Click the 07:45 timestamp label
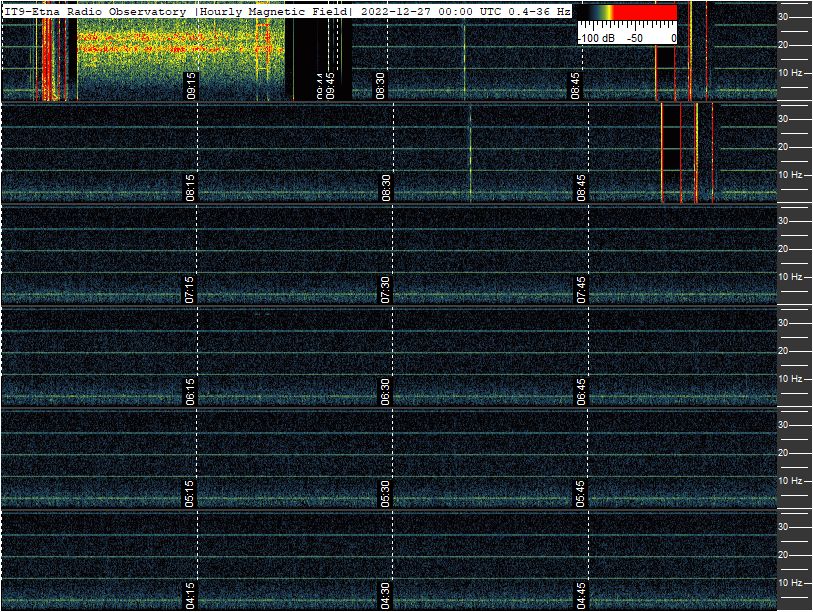The image size is (813, 612). point(581,289)
